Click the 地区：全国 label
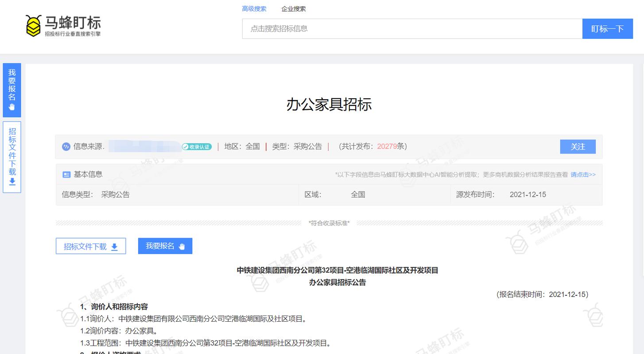The height and width of the screenshot is (354, 644). pyautogui.click(x=242, y=146)
